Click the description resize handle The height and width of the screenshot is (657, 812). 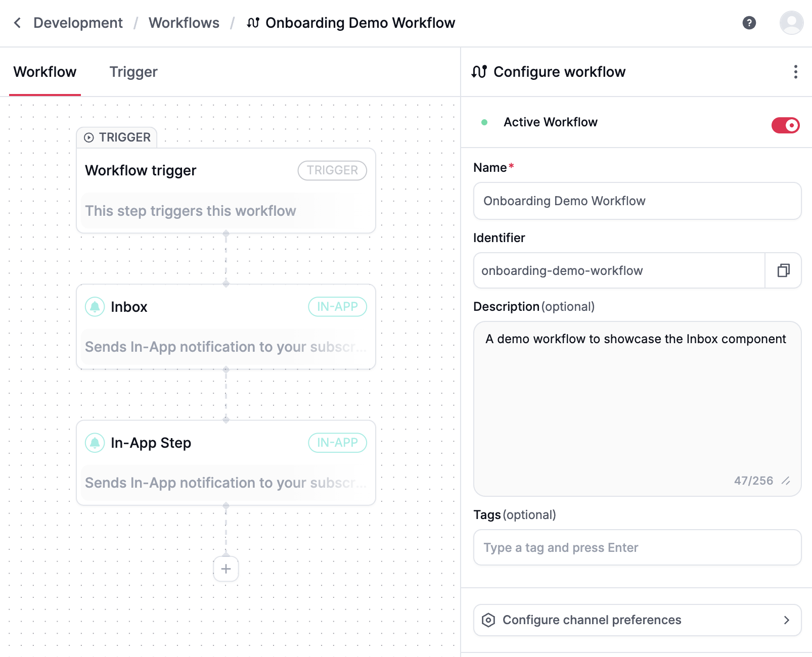[786, 481]
